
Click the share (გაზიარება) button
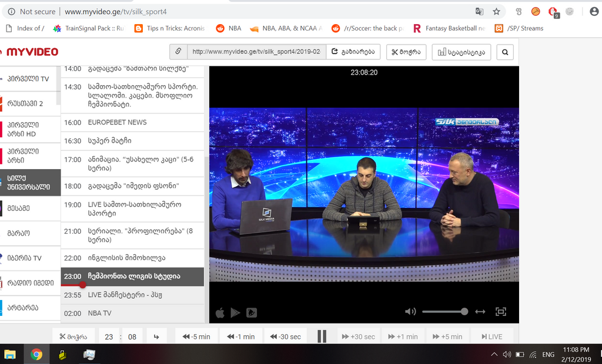[353, 52]
